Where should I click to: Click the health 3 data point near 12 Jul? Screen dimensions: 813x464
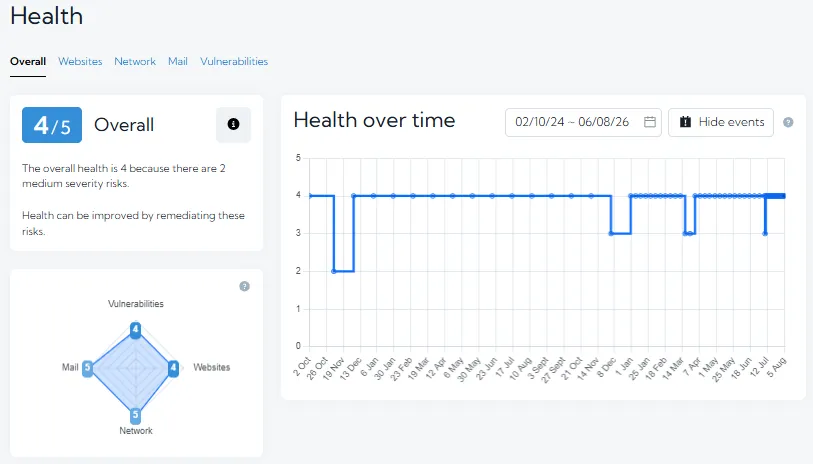[x=765, y=233]
